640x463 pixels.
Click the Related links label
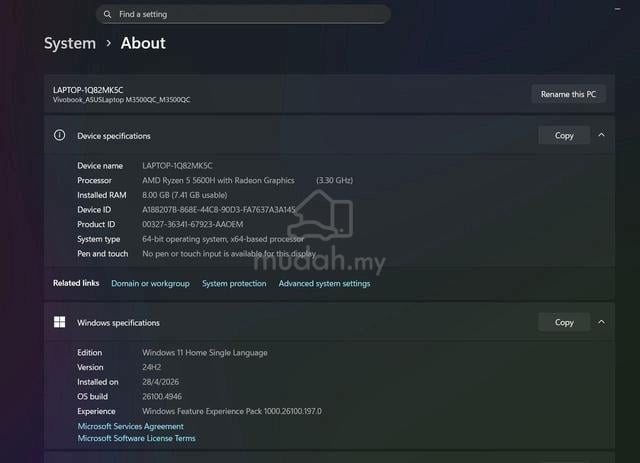[76, 283]
